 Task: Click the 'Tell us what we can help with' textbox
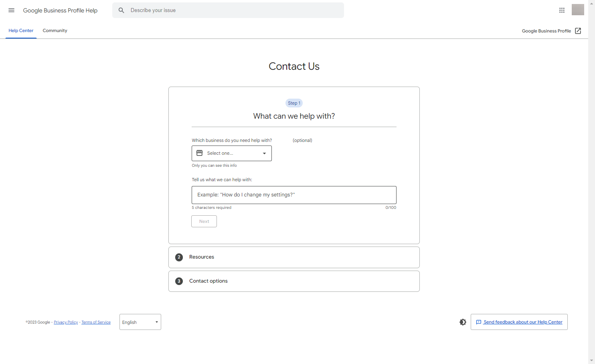(x=294, y=195)
